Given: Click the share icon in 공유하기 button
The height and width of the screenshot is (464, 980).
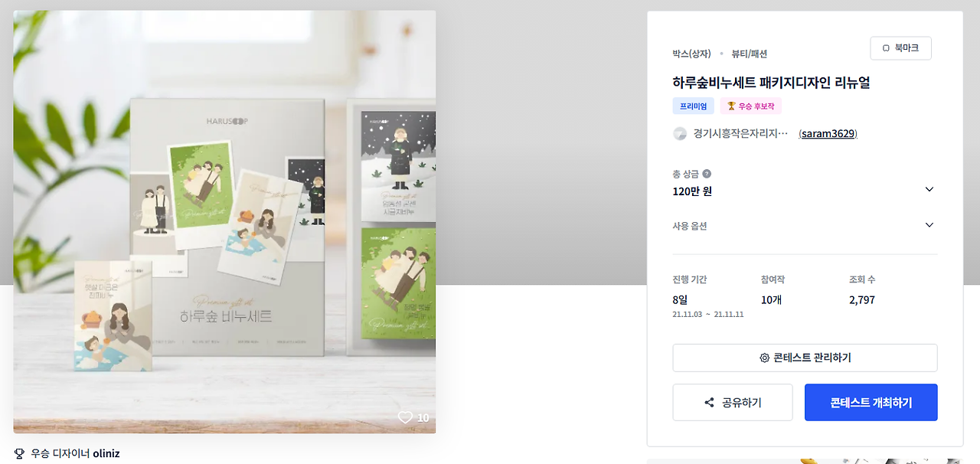Looking at the screenshot, I should pyautogui.click(x=709, y=403).
